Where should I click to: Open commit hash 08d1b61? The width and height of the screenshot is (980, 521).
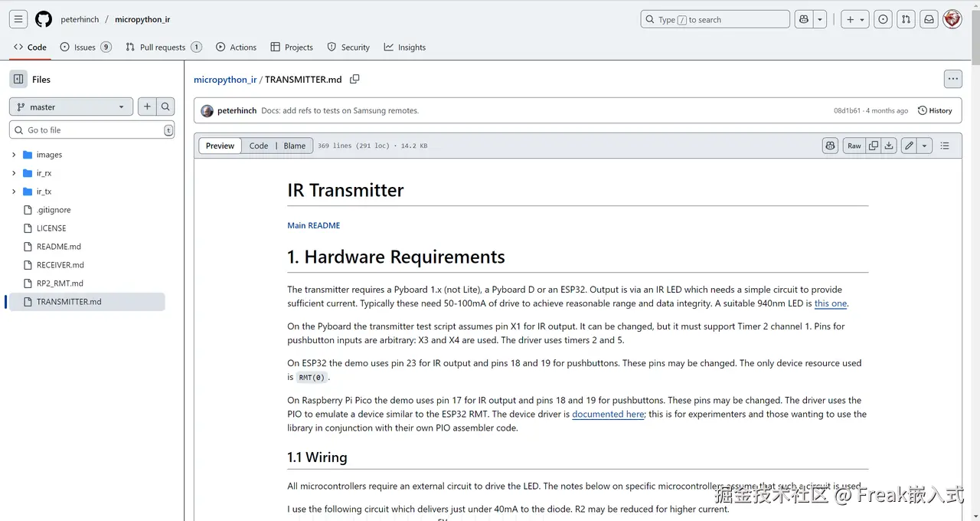tap(847, 110)
